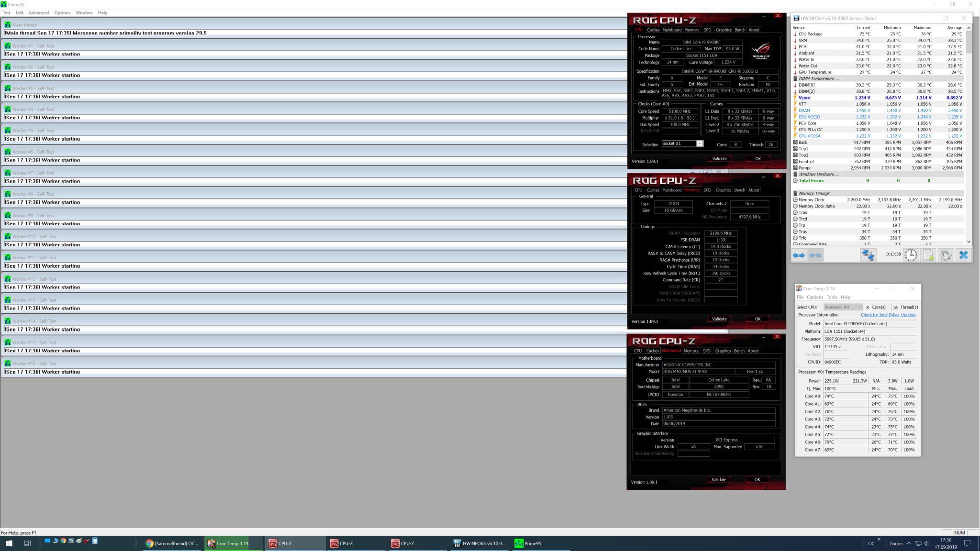The image size is (980, 551).
Task: Click the Worker #8 Self-Test window icon
Action: point(7,194)
